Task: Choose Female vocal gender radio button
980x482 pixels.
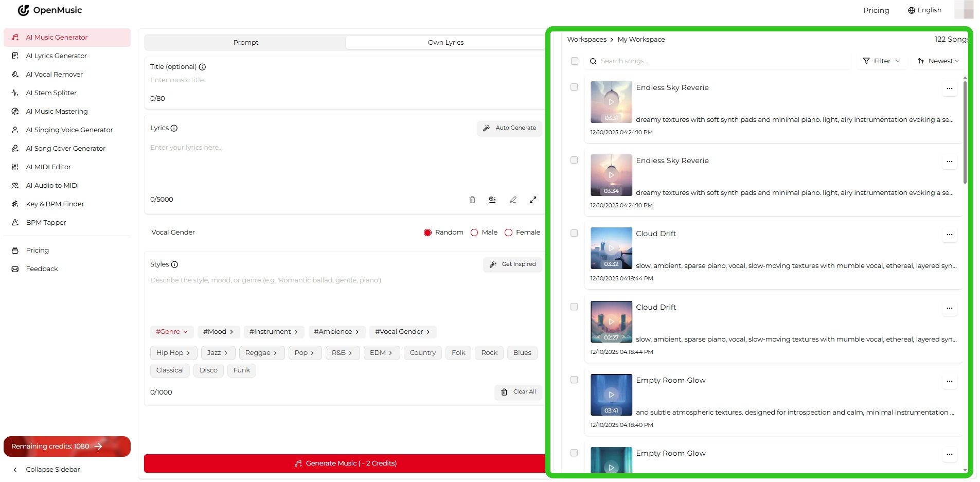Action: [x=508, y=233]
